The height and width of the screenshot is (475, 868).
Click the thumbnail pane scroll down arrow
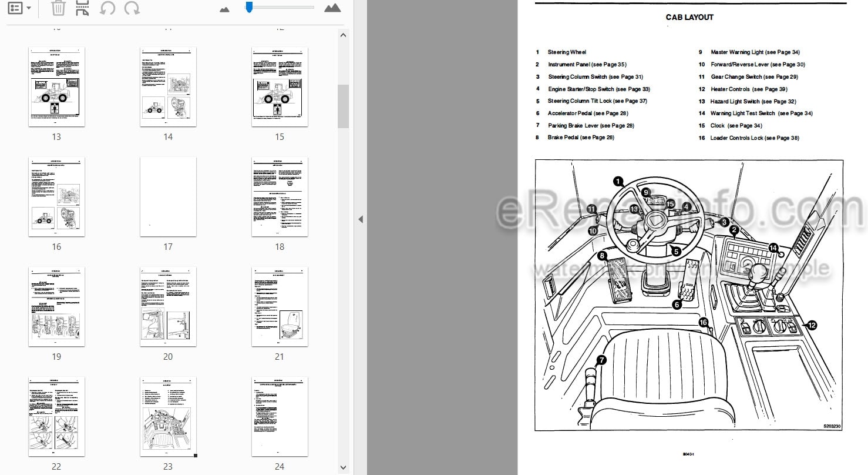(344, 468)
